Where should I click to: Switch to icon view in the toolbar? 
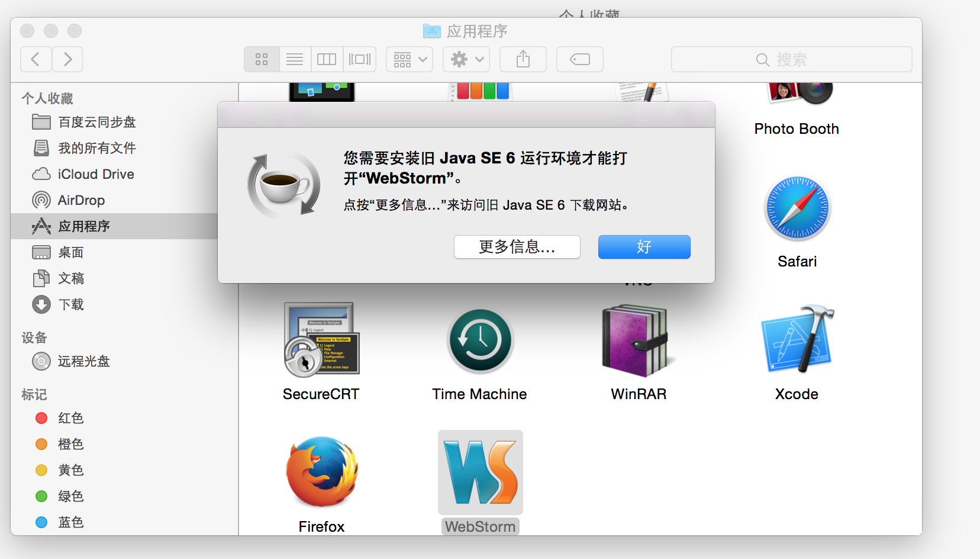(x=262, y=59)
